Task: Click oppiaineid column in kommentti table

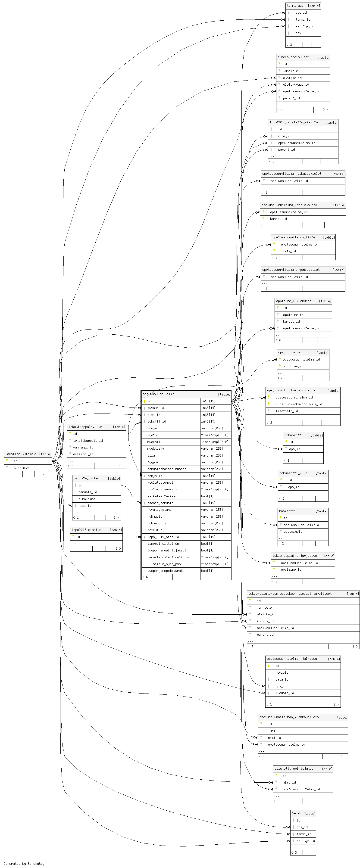Action: pos(303,532)
